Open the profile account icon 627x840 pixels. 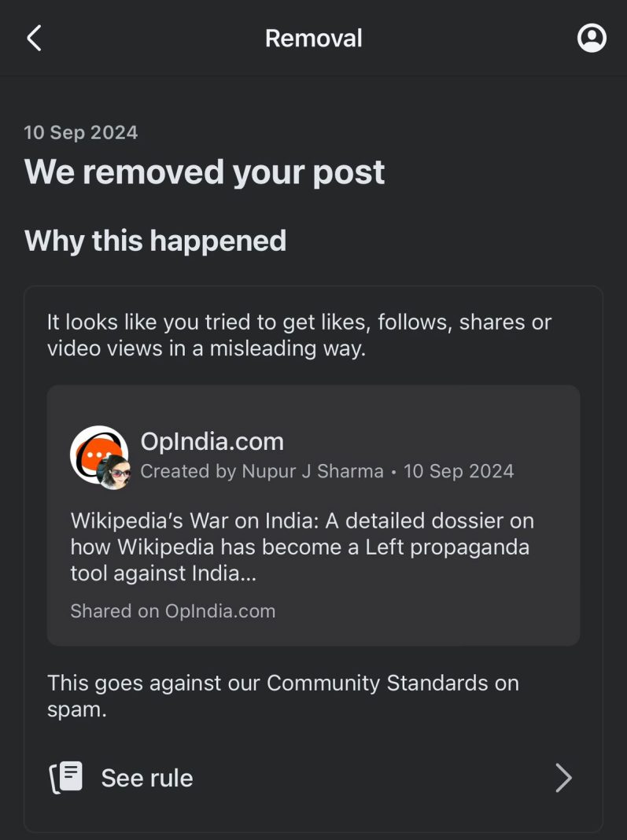pos(592,38)
